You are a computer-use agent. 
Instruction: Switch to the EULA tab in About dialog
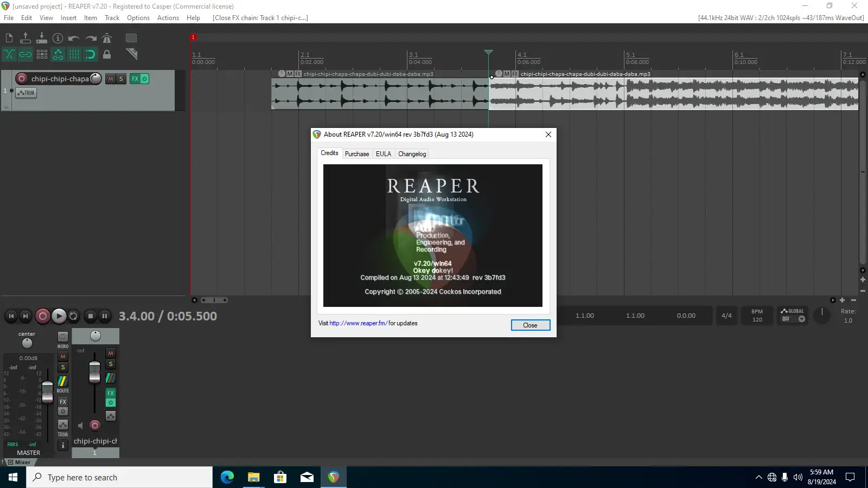[x=384, y=154]
